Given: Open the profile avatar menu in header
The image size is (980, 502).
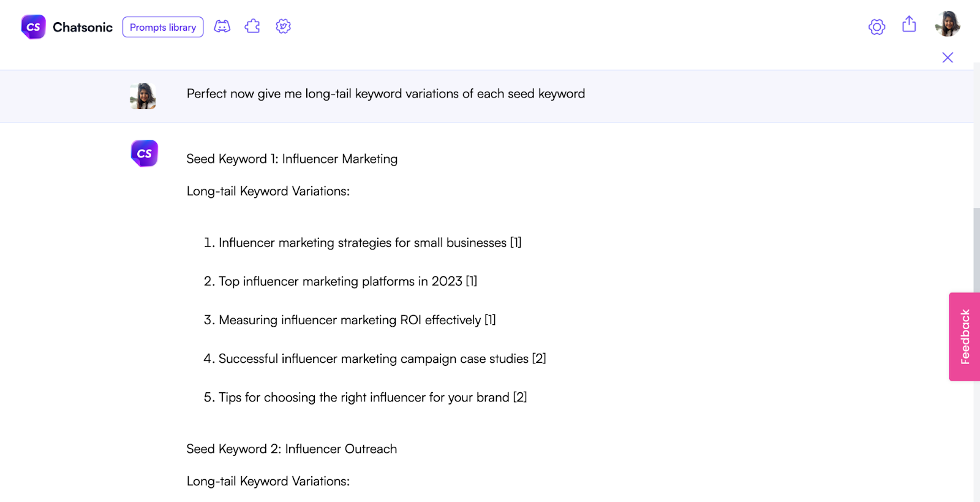Looking at the screenshot, I should pos(947,24).
